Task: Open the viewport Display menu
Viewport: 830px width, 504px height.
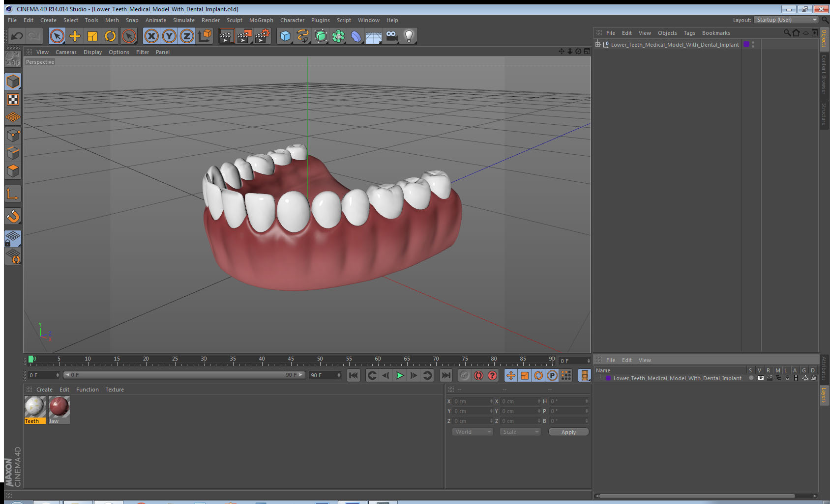Action: 92,52
